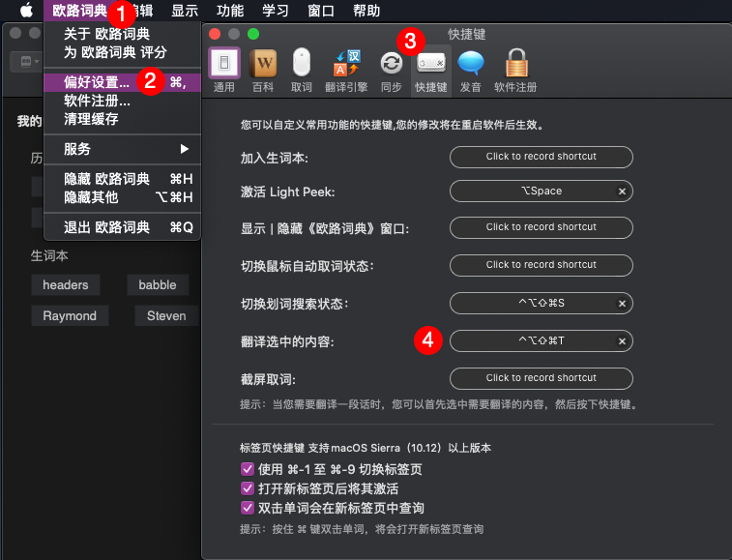Record shortcut for 截屏取词
Image resolution: width=732 pixels, height=560 pixels.
pyautogui.click(x=542, y=378)
